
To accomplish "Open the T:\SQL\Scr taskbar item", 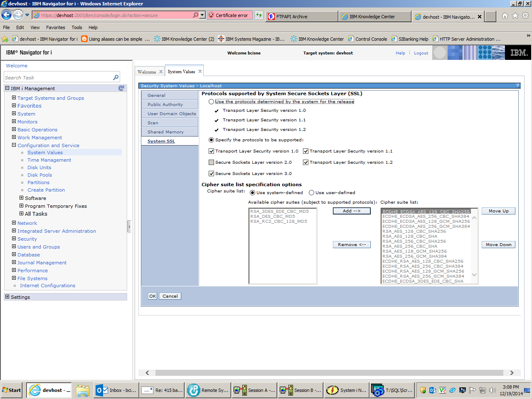I will 392,390.
